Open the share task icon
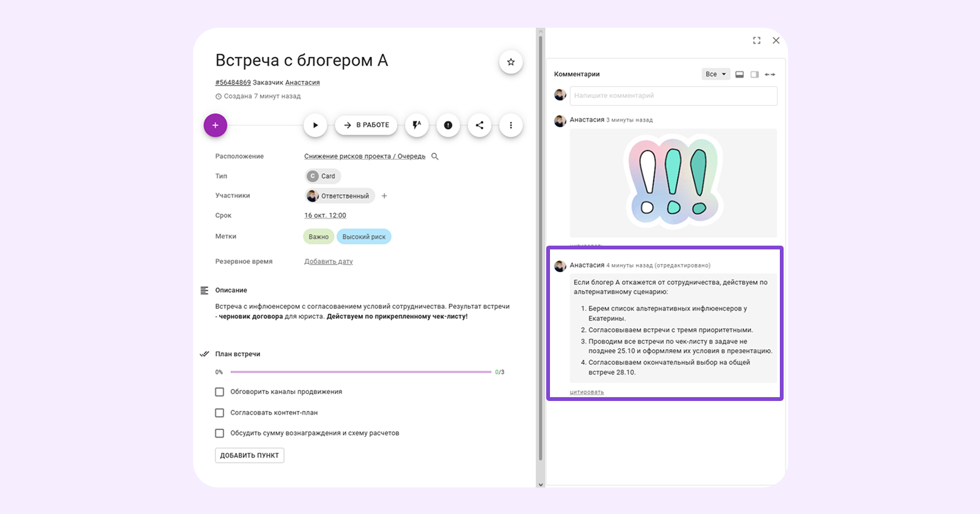 pyautogui.click(x=479, y=125)
